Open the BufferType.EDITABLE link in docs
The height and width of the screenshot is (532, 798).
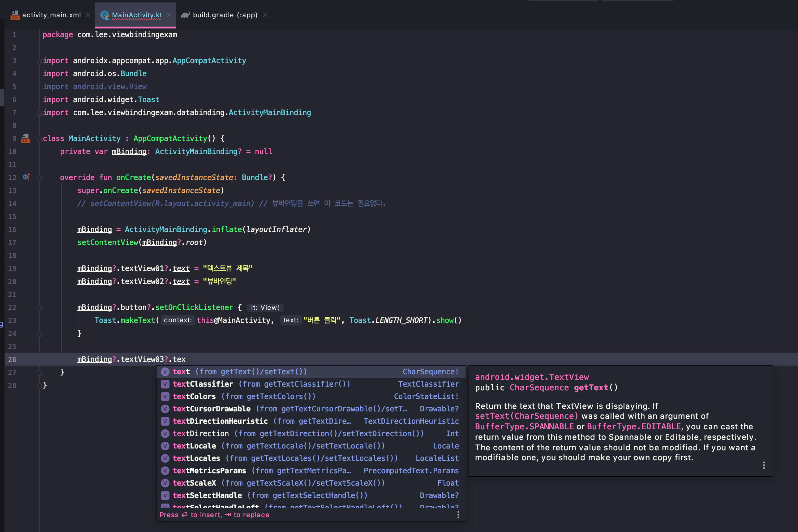633,427
